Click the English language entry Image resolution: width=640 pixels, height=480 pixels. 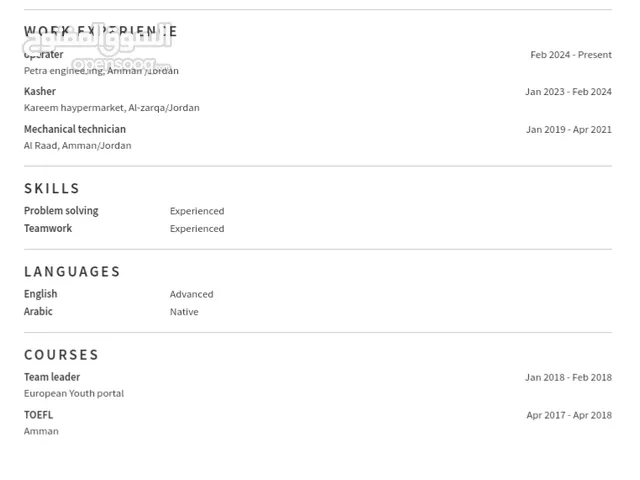click(40, 294)
